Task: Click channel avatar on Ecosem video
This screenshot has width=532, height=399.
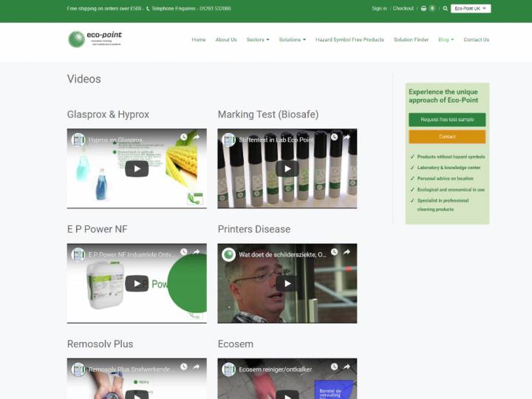Action: click(228, 369)
